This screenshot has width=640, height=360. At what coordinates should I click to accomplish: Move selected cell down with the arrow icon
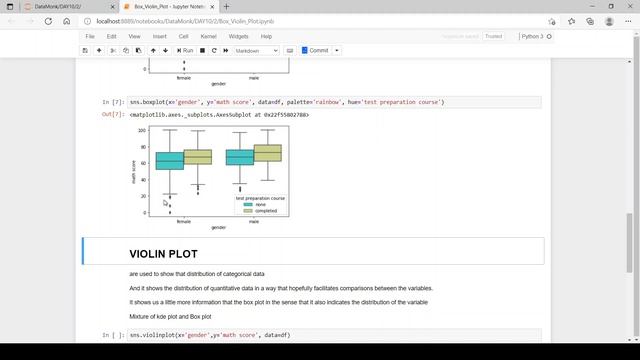click(165, 51)
